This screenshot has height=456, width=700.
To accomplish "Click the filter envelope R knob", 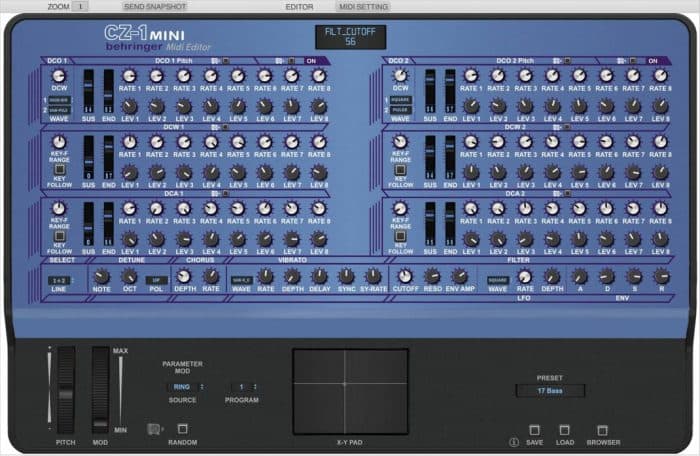I will [661, 276].
